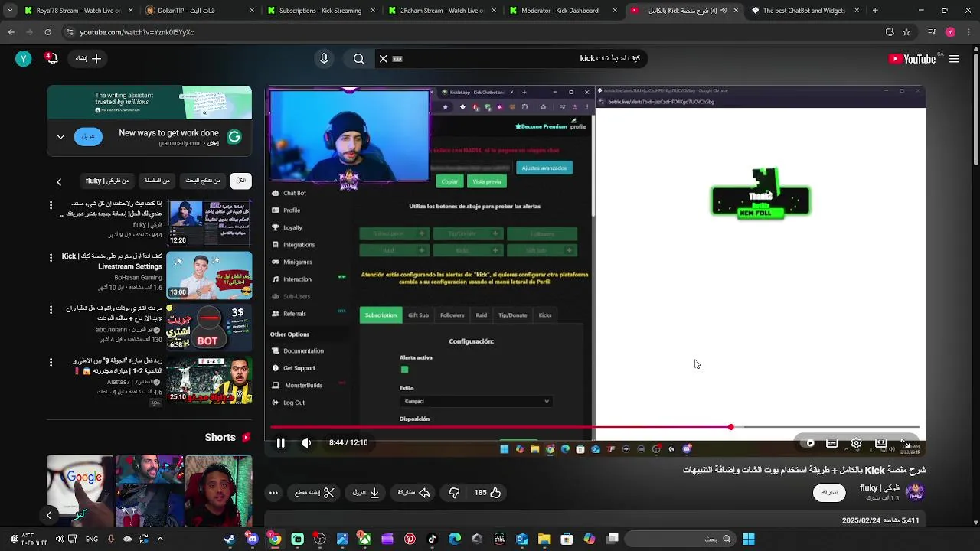Seek using the red video progress bar

595,427
